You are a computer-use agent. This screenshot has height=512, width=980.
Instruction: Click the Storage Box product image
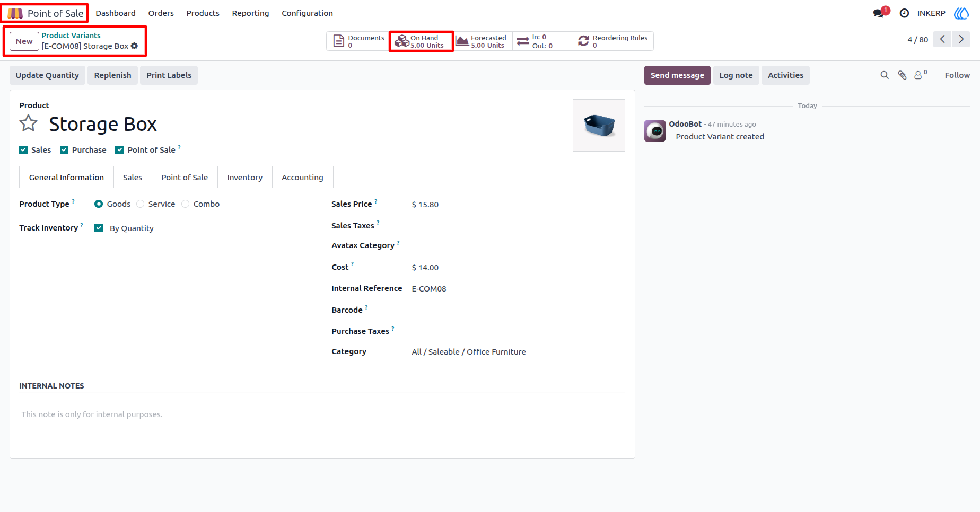coord(599,125)
